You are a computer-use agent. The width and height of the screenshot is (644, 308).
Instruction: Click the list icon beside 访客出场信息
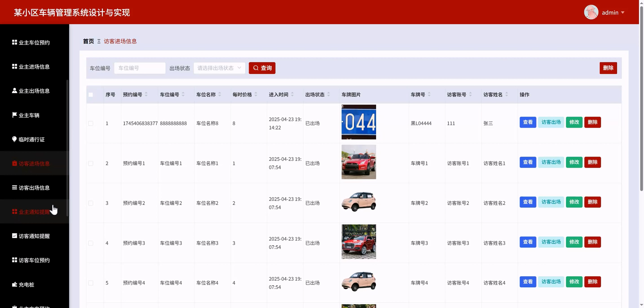coord(15,187)
